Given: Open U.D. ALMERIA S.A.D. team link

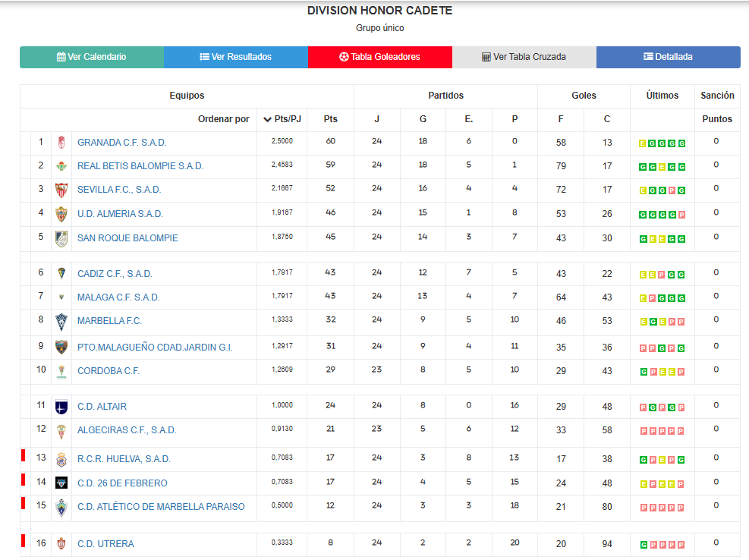Looking at the screenshot, I should 120,213.
